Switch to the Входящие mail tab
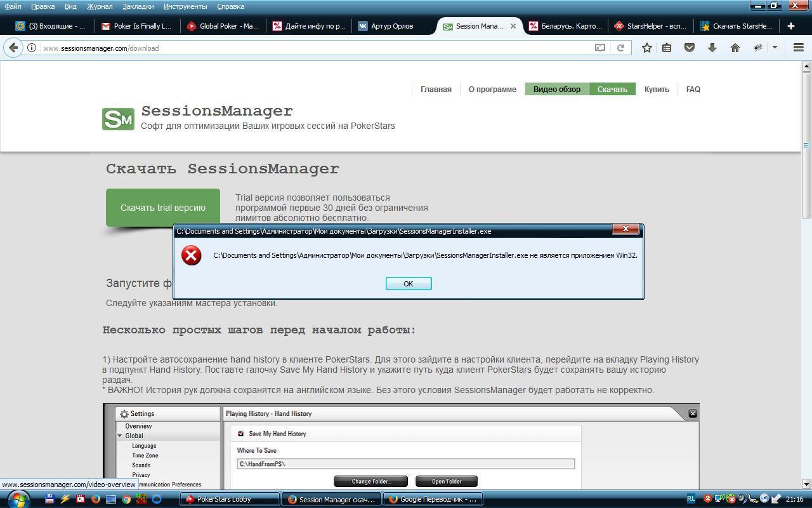 [51, 26]
